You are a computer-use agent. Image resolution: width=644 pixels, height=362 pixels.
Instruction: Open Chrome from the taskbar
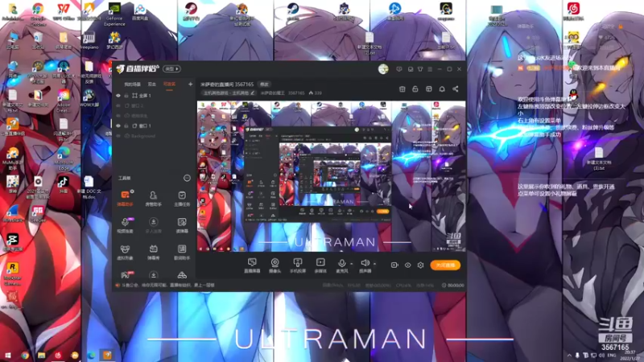25,355
